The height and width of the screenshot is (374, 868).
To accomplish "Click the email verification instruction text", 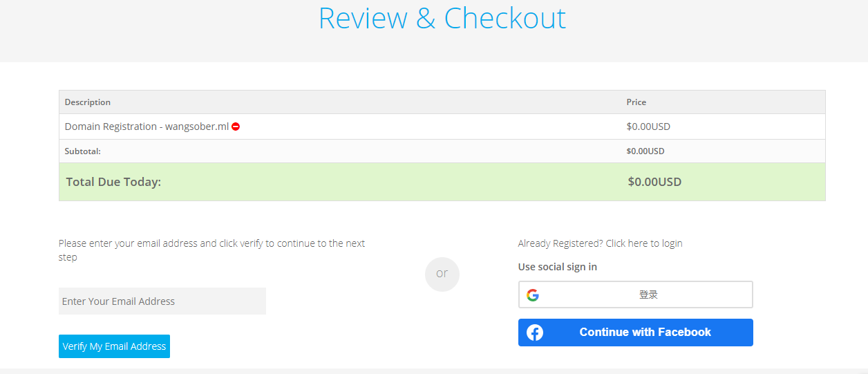I will [x=212, y=250].
